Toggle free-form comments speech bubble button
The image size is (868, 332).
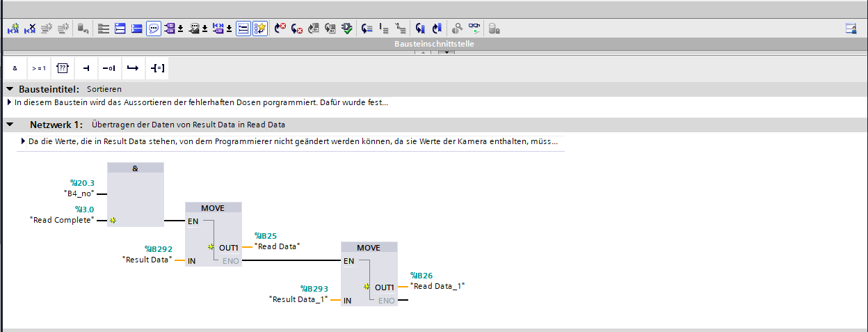pyautogui.click(x=153, y=29)
